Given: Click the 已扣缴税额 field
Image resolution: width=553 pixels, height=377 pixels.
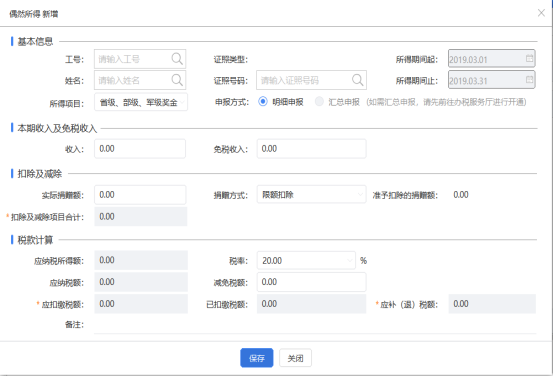Looking at the screenshot, I should pos(311,304).
